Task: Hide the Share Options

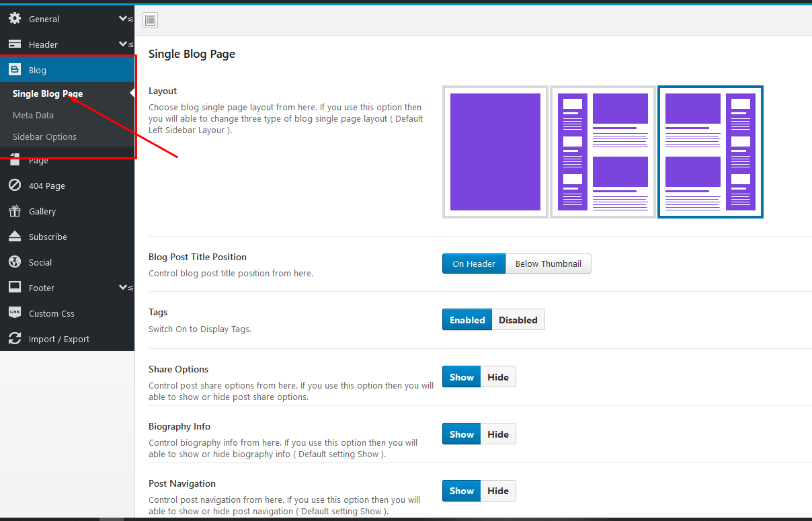Action: pos(498,377)
